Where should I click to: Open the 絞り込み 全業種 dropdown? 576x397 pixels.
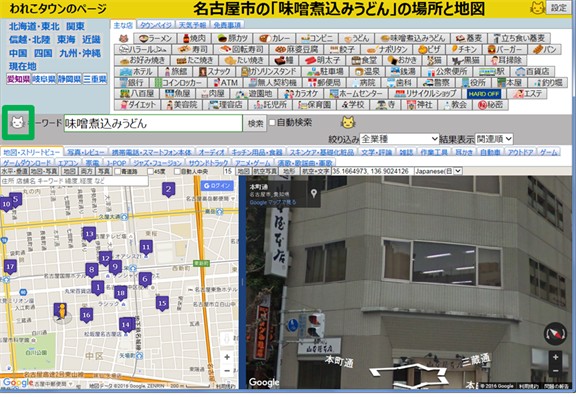[399, 139]
